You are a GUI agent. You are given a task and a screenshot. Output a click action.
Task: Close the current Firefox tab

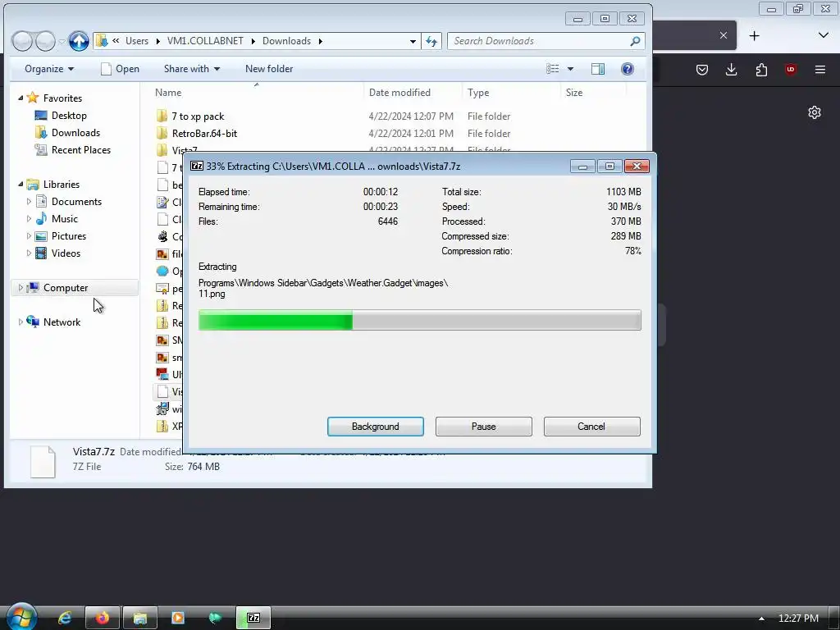click(x=724, y=35)
